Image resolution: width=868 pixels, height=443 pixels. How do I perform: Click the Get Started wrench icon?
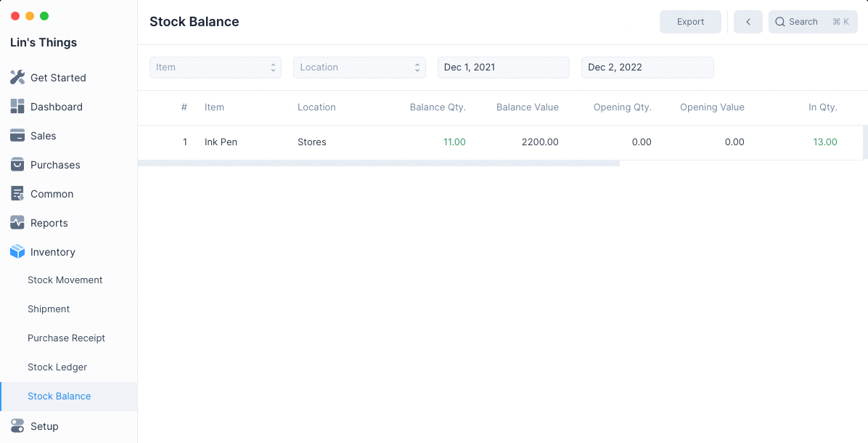coord(17,78)
